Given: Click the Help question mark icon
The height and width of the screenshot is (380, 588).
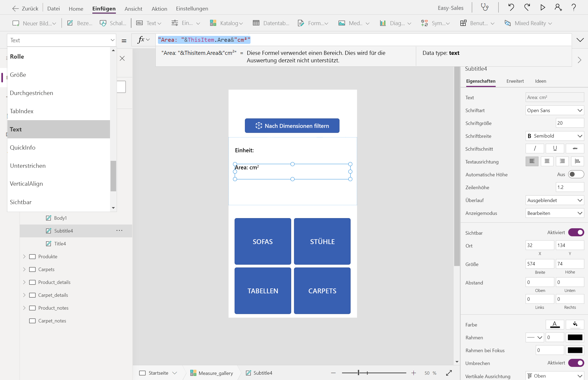Looking at the screenshot, I should (574, 7).
